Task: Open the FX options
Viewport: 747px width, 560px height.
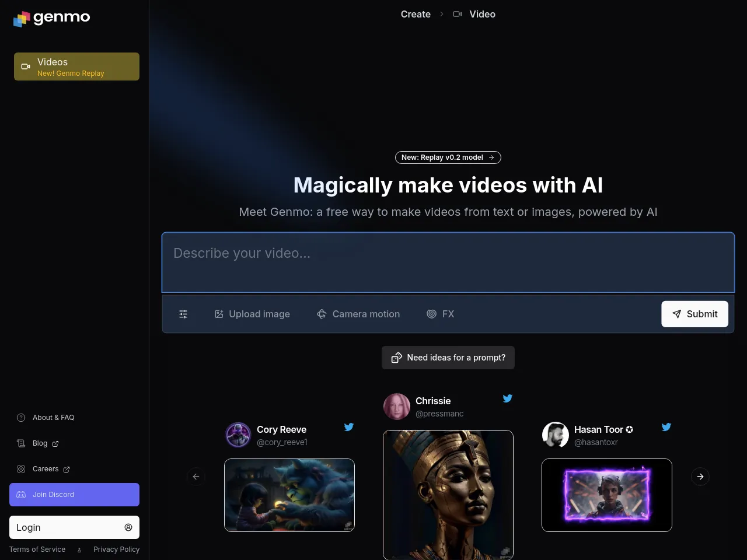Action: tap(441, 314)
